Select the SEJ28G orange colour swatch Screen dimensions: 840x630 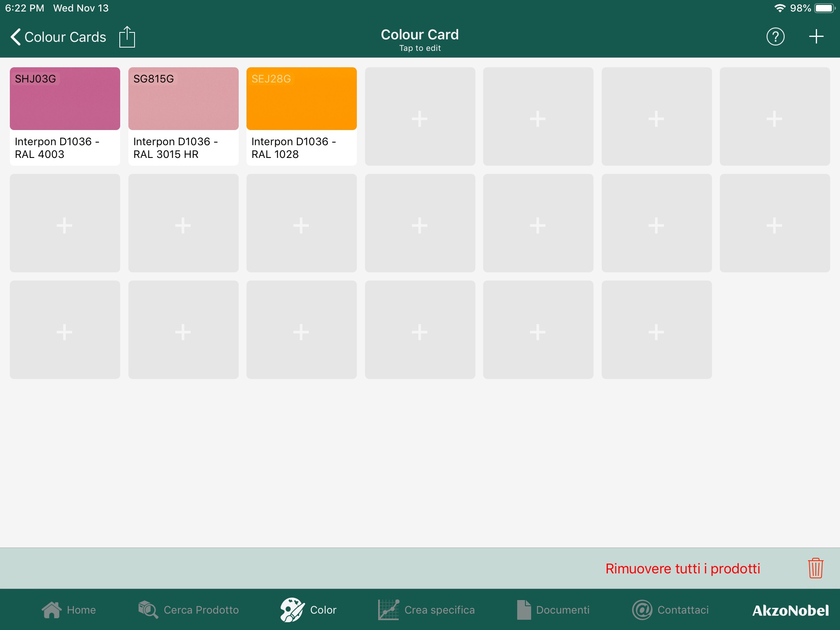(x=301, y=98)
